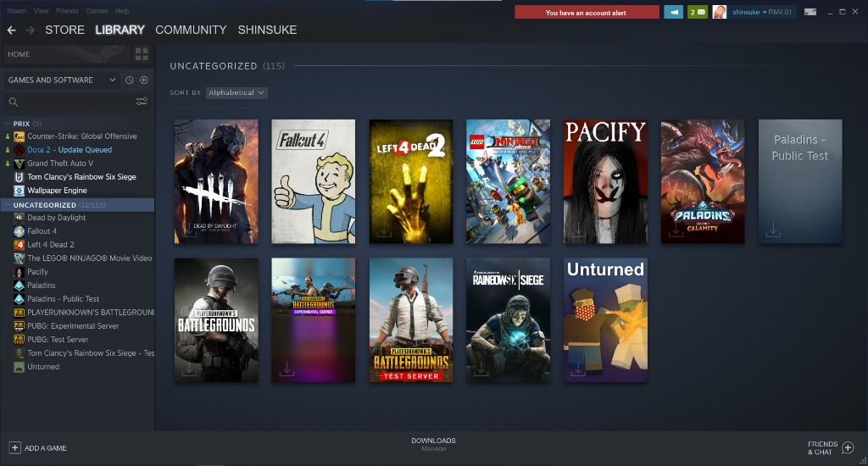
Task: Open the Steam menu
Action: point(17,10)
